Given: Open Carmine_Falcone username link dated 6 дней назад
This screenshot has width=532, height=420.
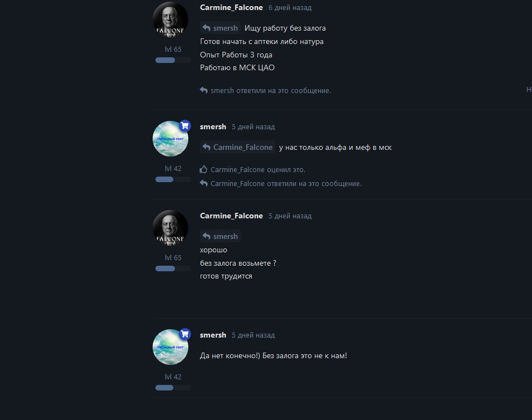Looking at the screenshot, I should [x=231, y=7].
